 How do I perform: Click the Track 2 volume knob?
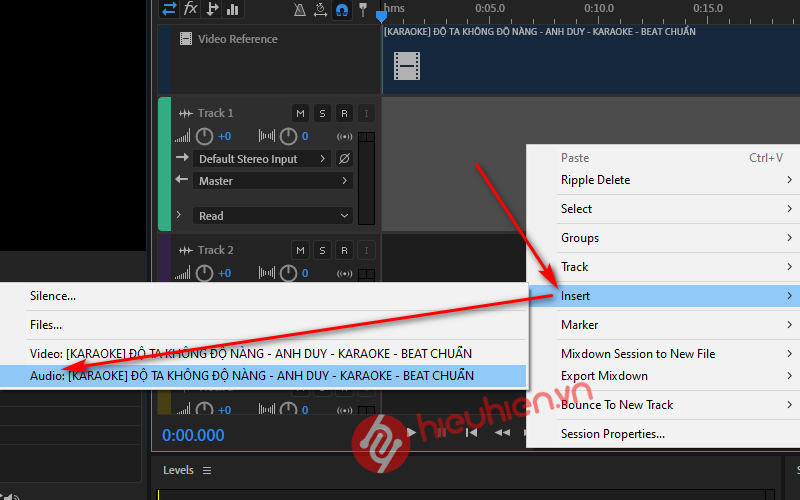pos(205,273)
